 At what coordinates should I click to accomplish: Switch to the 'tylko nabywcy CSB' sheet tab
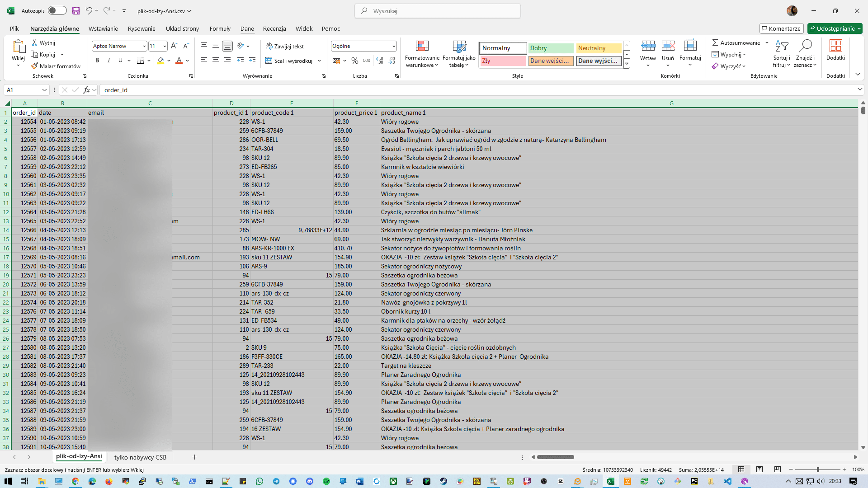click(140, 457)
